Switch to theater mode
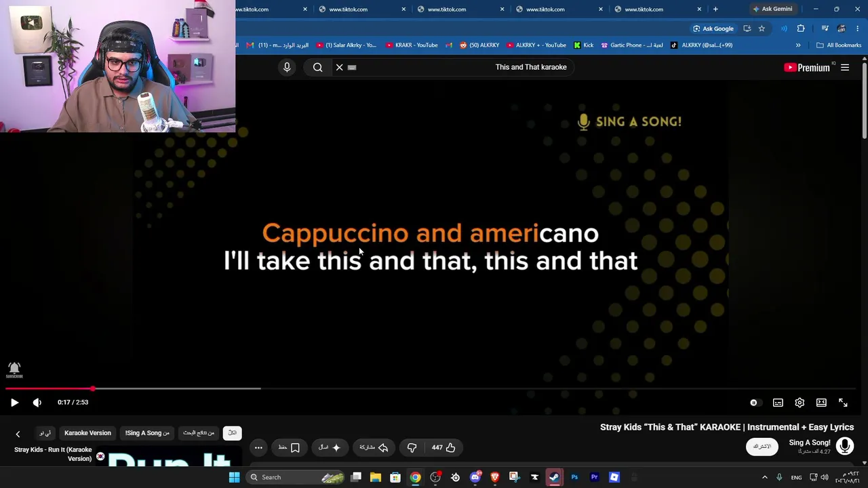Image resolution: width=868 pixels, height=488 pixels. tap(821, 403)
